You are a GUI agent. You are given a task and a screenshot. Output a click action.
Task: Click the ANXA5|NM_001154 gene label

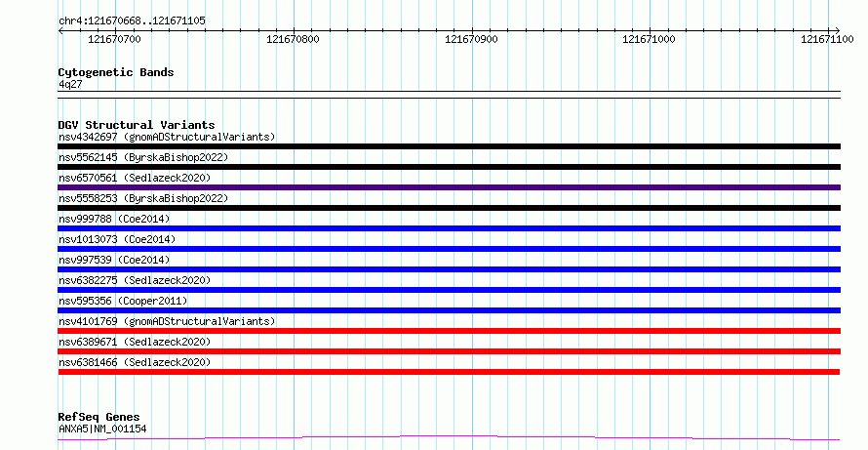pos(102,429)
